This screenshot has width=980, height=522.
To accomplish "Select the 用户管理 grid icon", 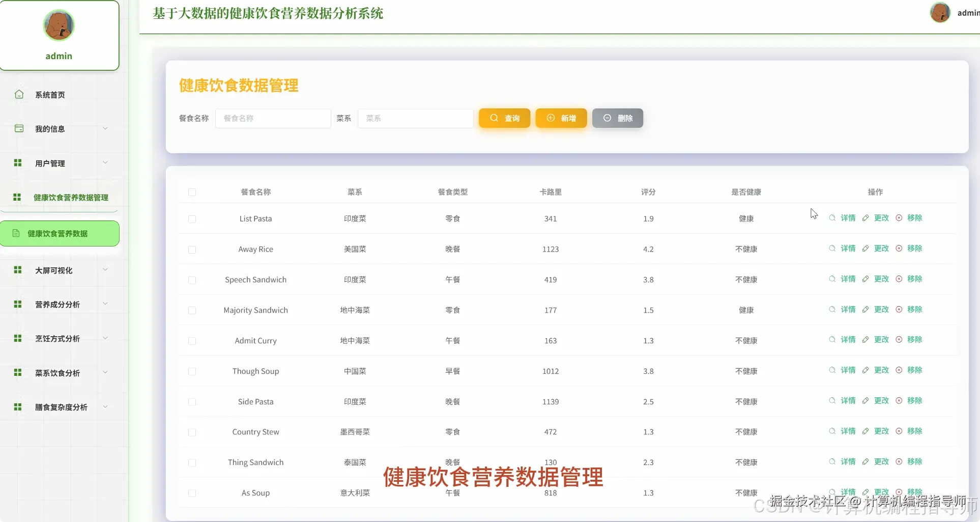I will click(17, 163).
